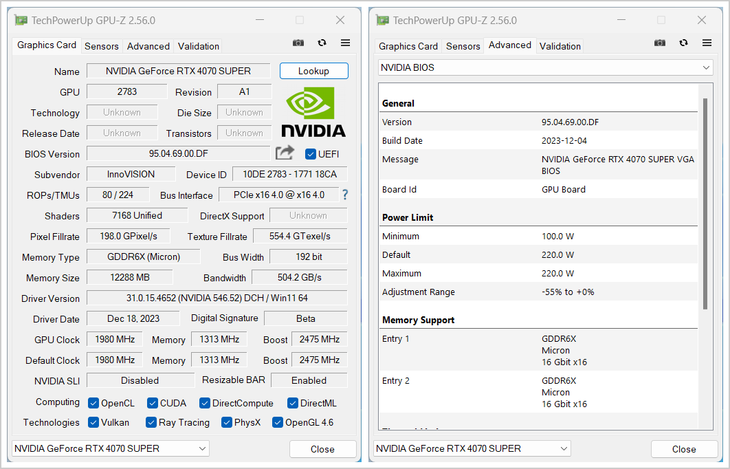The image size is (730, 469).
Task: Switch to Advanced tab in left window
Action: [149, 46]
